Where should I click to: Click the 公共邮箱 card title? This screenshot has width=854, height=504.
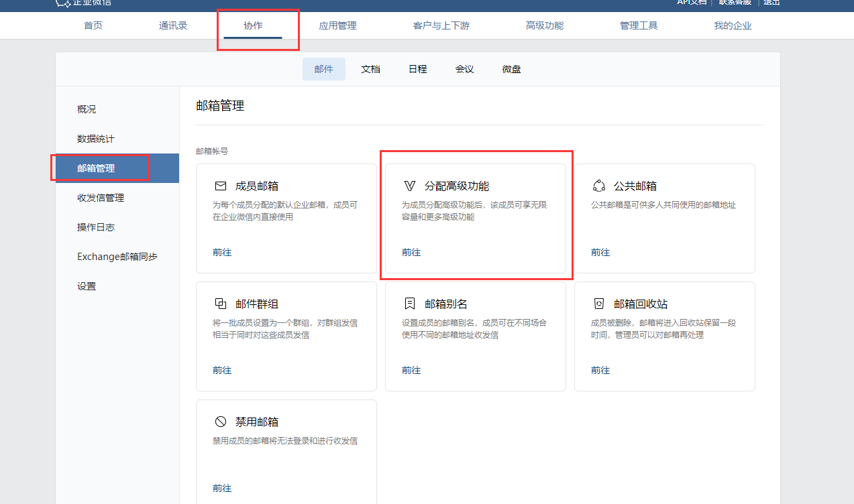[635, 186]
